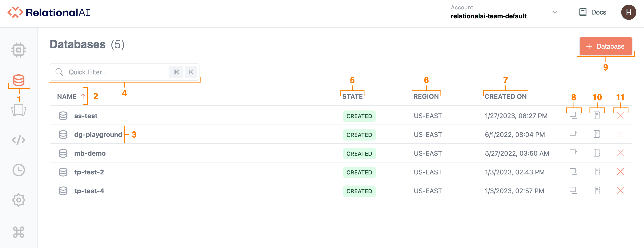Toggle the NAME column sort arrow

pyautogui.click(x=83, y=96)
